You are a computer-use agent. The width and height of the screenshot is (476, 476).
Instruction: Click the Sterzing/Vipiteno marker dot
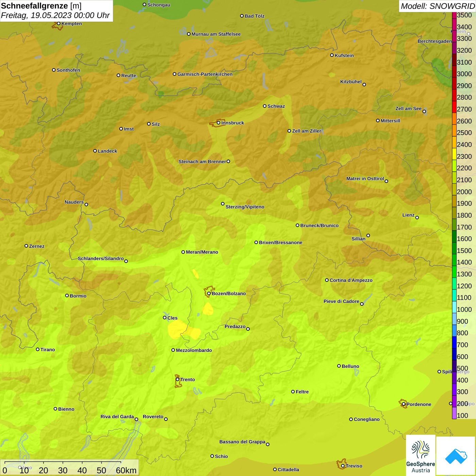[223, 204]
